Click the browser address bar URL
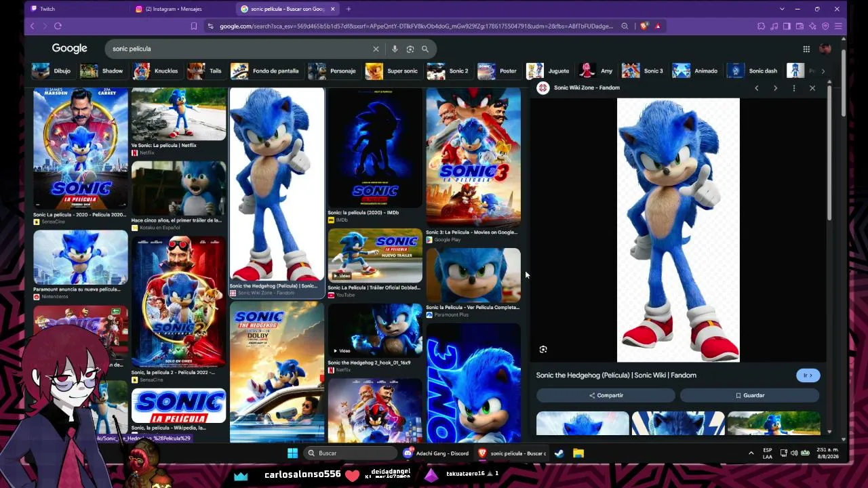The height and width of the screenshot is (488, 868). click(x=416, y=26)
